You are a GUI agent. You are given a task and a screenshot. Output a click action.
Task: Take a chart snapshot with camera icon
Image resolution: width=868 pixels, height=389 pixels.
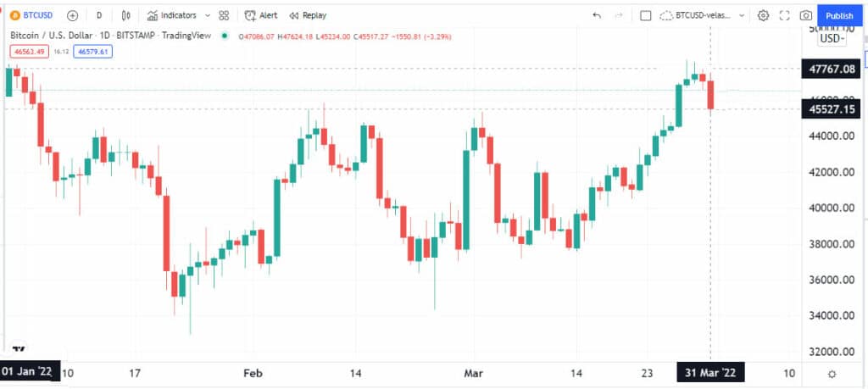pyautogui.click(x=806, y=15)
